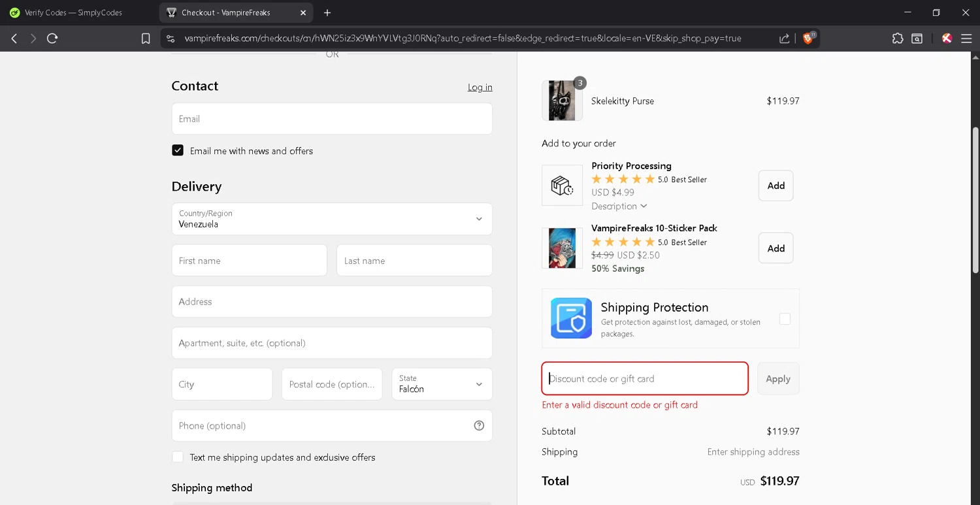Click the Priority Processing box icon
The width and height of the screenshot is (980, 505).
tap(562, 186)
